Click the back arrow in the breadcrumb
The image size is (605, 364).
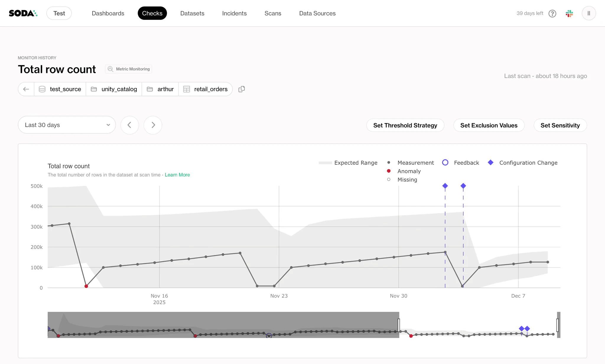[26, 89]
